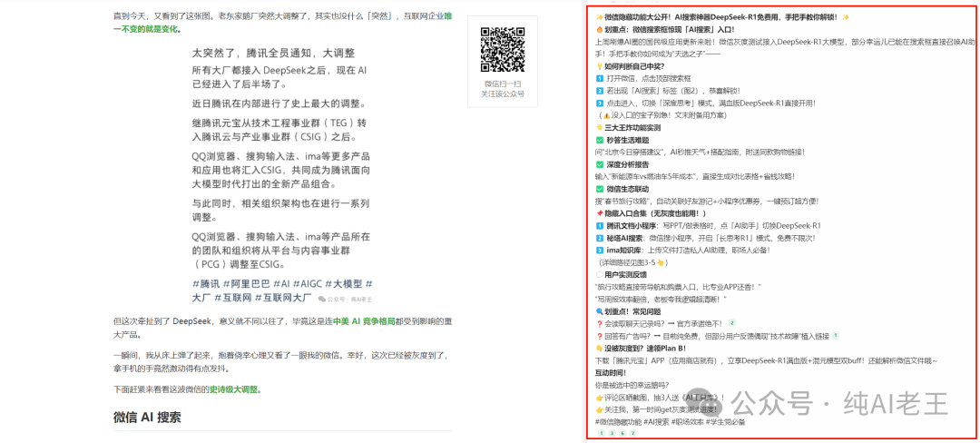This screenshot has width=980, height=443.
Task: Open the green link '史诗级大调整'
Action: tap(233, 389)
